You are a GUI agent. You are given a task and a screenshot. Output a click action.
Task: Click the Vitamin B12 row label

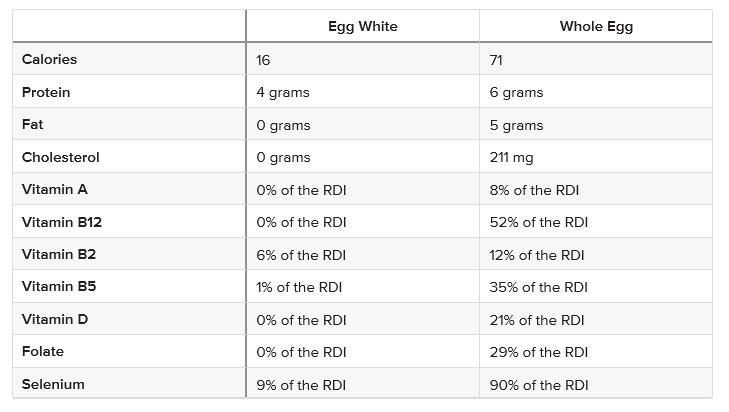tap(60, 222)
